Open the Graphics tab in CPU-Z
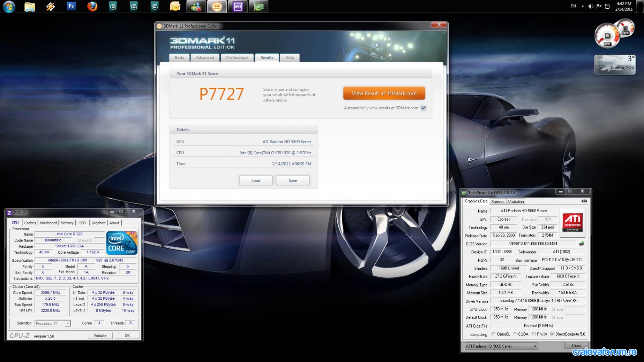This screenshot has width=644, height=362. (98, 223)
